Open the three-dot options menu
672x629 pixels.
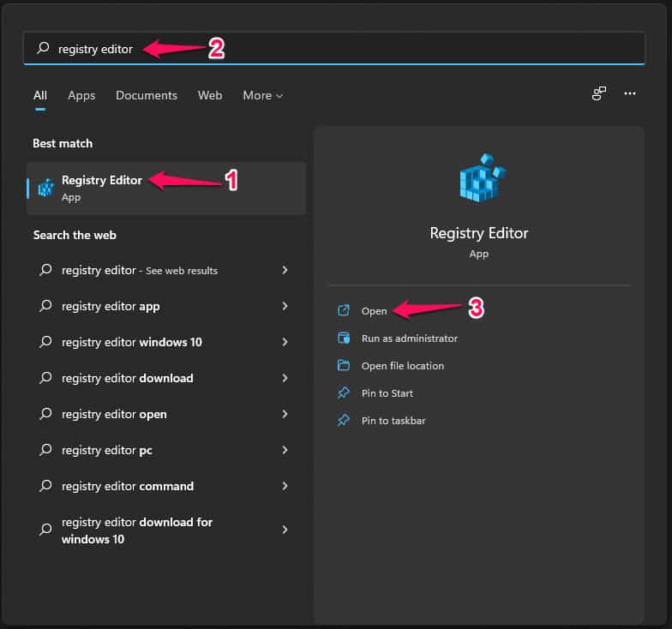[x=629, y=93]
